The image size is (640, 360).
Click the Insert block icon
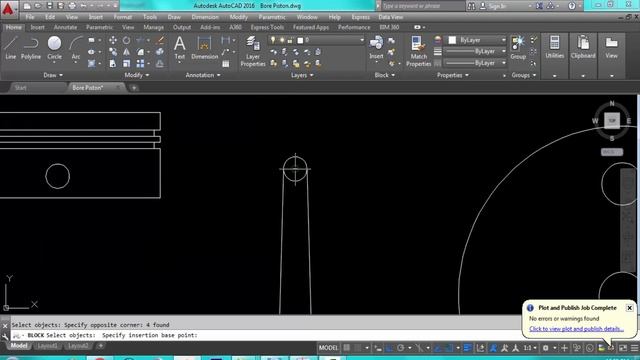click(376, 47)
